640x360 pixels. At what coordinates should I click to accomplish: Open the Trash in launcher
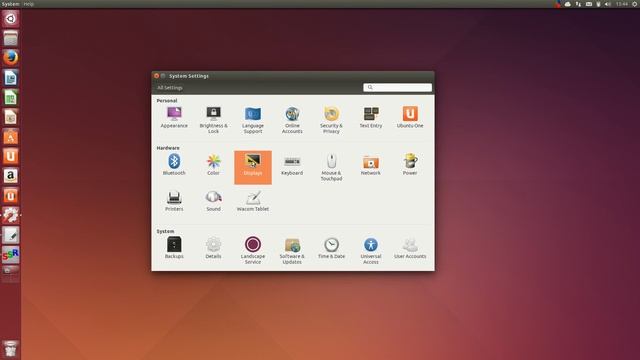pos(11,349)
